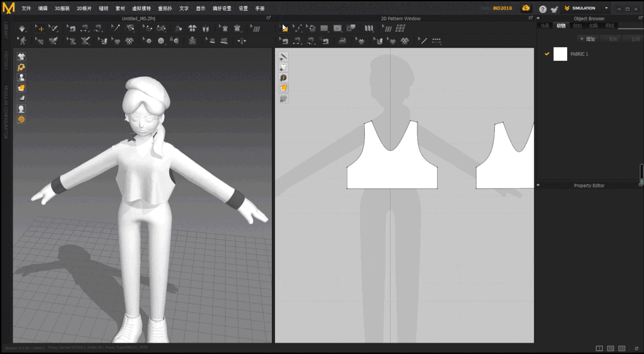Viewport: 644px width, 354px height.
Task: Pop out the Object Browser corner icon
Action: point(640,18)
